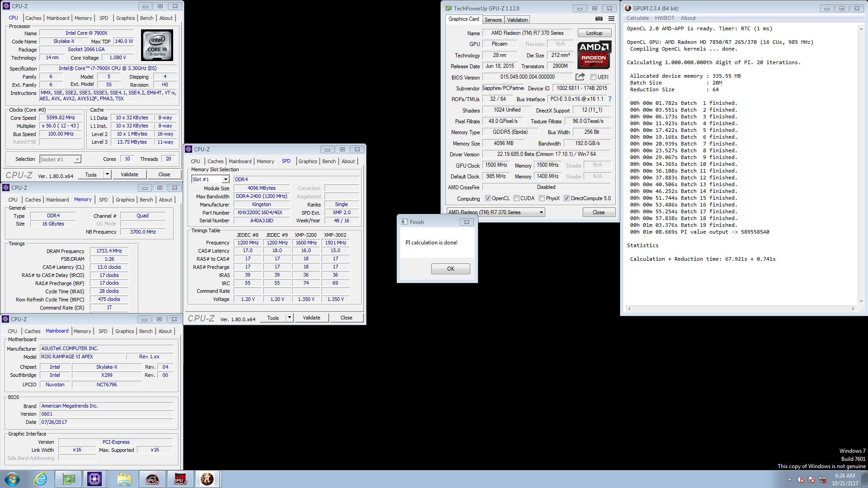
Task: Click the GPUPI pi symbol taskbar icon
Action: pyautogui.click(x=207, y=479)
